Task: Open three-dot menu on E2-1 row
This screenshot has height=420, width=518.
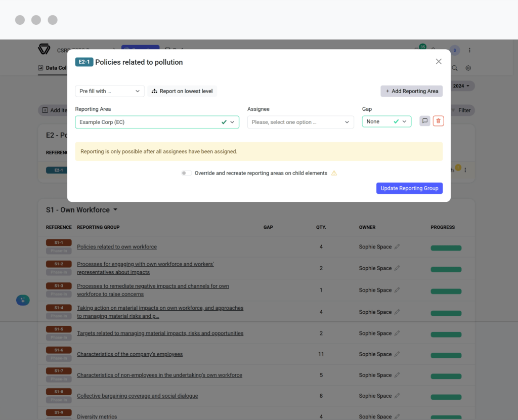Action: point(465,170)
